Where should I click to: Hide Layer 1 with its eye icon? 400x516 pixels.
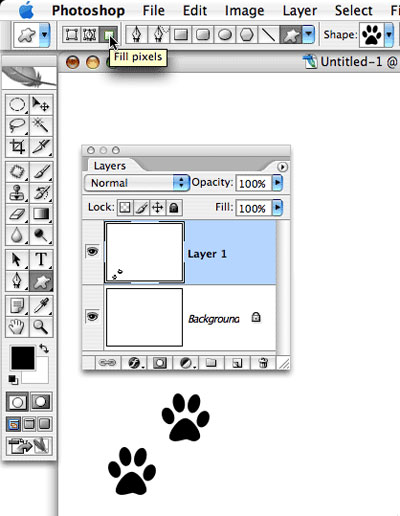92,251
